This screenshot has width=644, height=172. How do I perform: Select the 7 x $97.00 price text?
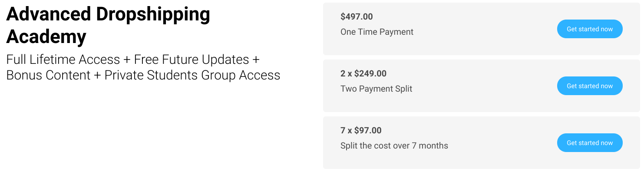click(361, 131)
